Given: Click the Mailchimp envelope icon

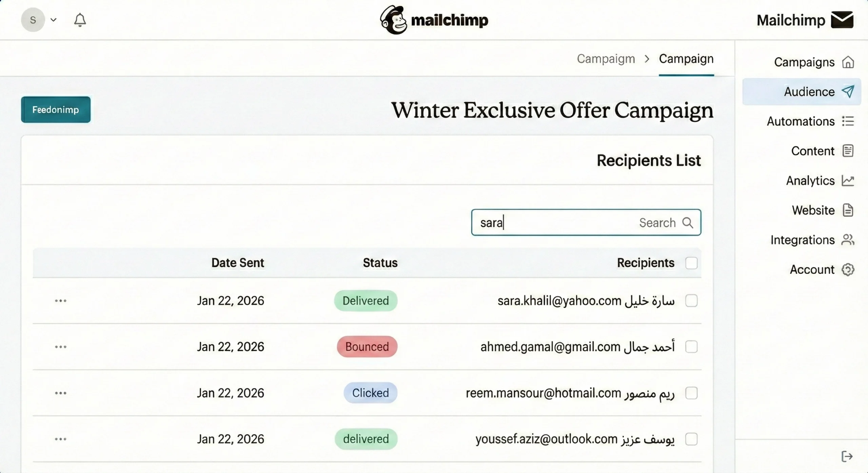Looking at the screenshot, I should [842, 20].
